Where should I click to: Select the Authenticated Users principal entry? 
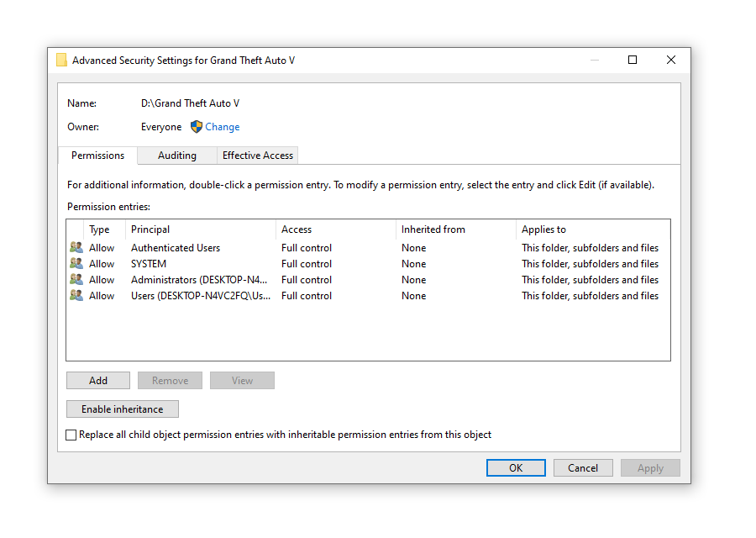176,247
